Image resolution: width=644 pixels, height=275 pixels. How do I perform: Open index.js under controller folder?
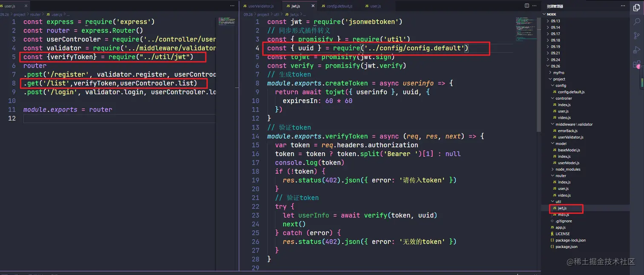point(564,105)
